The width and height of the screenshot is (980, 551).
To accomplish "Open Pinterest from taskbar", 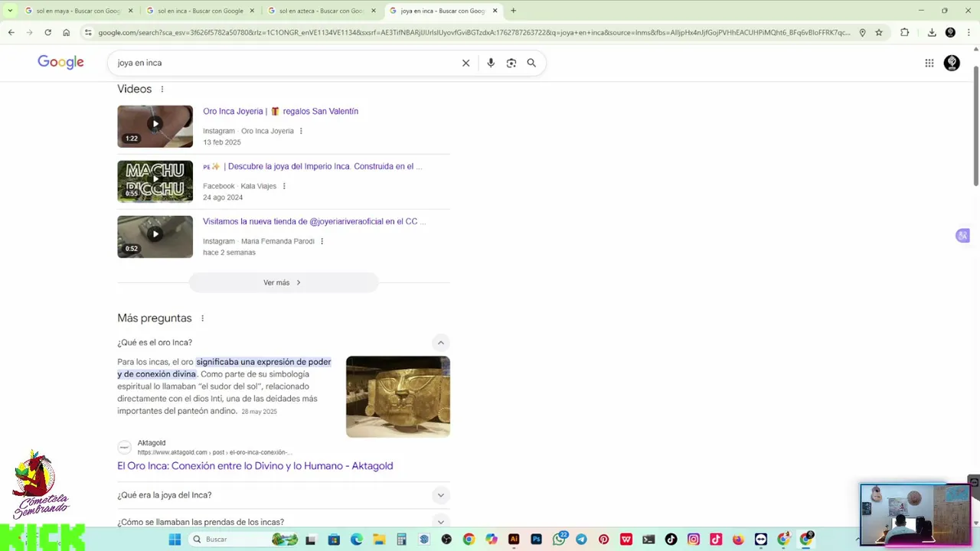I will click(x=604, y=540).
